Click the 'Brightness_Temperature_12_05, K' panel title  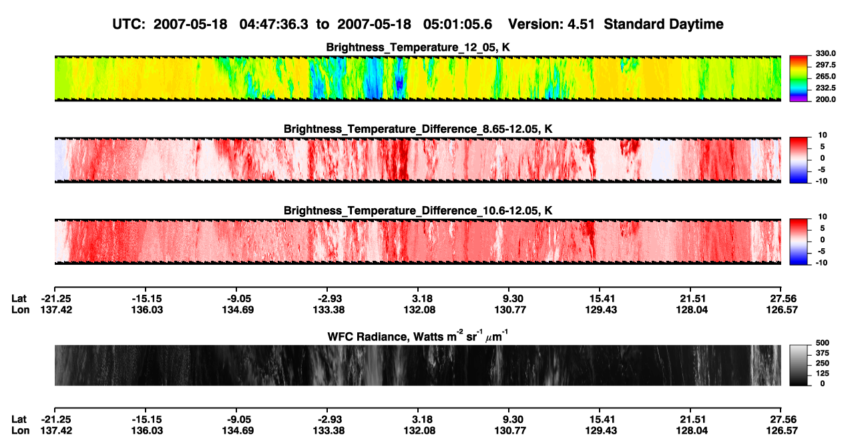click(418, 47)
